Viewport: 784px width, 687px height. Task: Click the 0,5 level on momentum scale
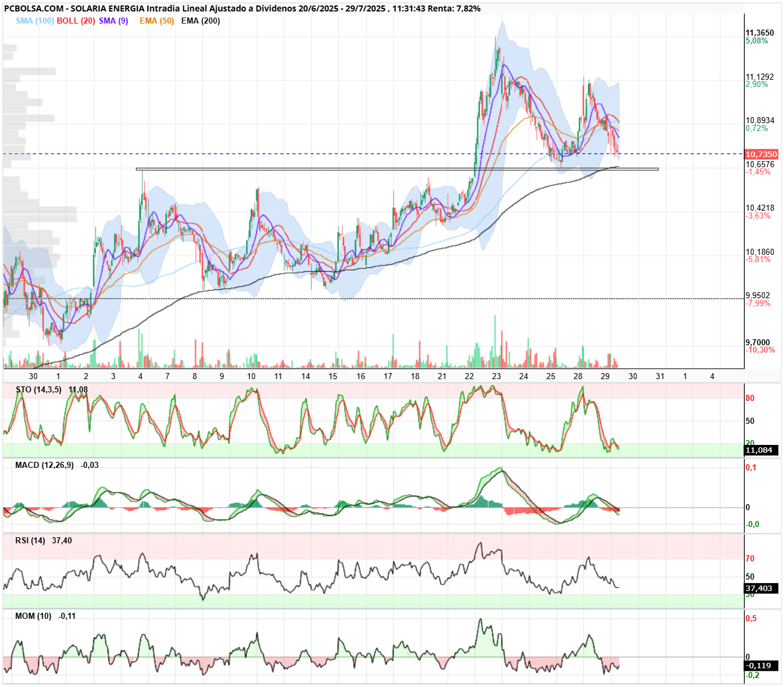click(x=751, y=619)
